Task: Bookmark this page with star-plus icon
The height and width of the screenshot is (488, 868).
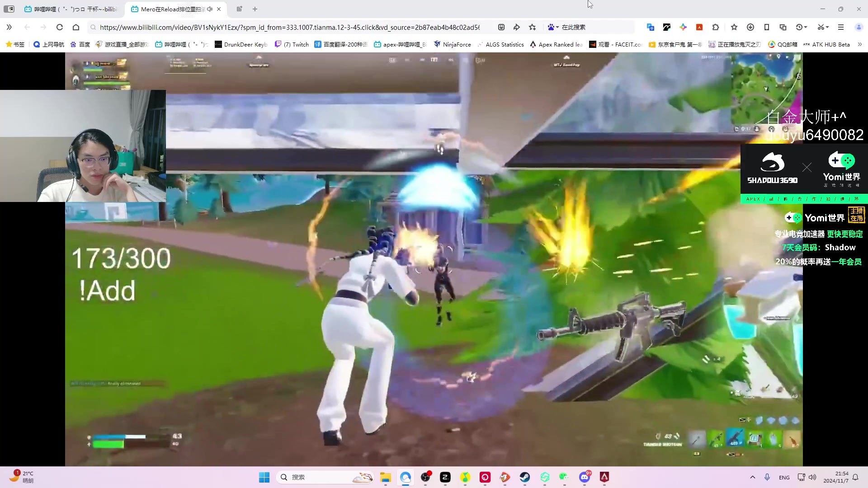Action: click(533, 27)
